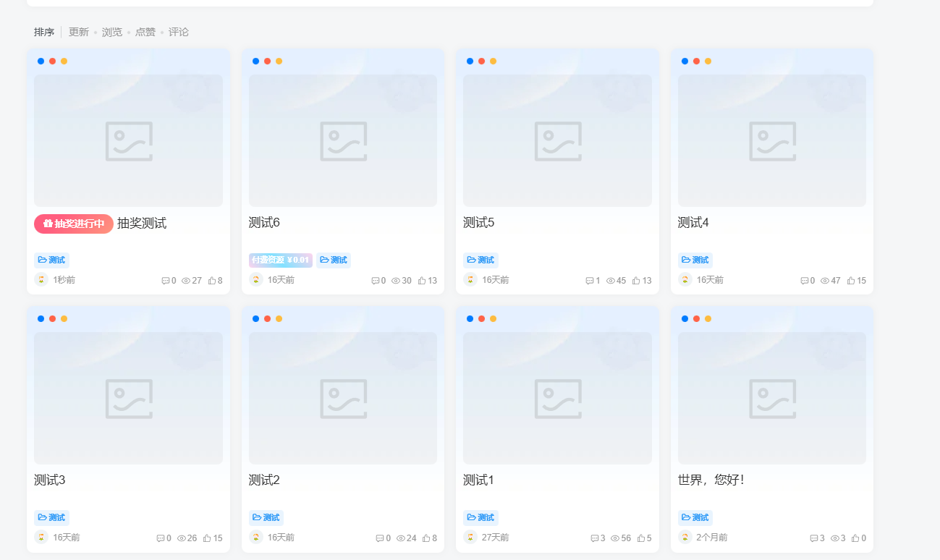Open the 测试3 post title

[50, 480]
